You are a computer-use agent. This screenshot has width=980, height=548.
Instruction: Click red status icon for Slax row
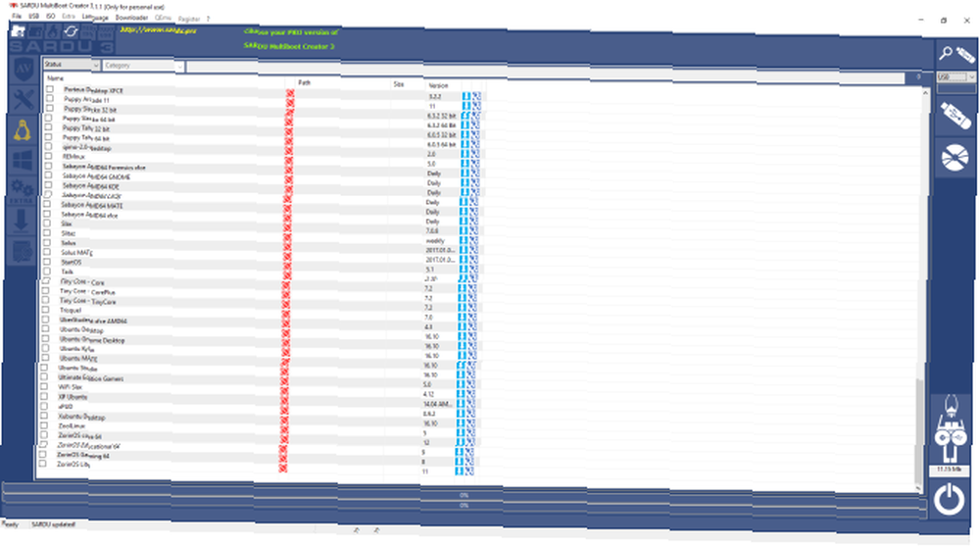coord(287,227)
